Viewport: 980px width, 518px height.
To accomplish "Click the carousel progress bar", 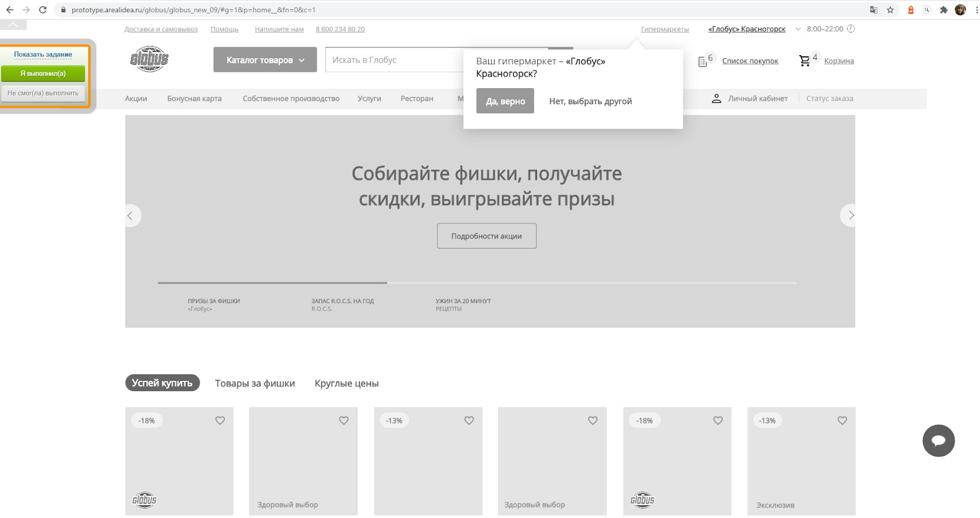I will (x=477, y=283).
